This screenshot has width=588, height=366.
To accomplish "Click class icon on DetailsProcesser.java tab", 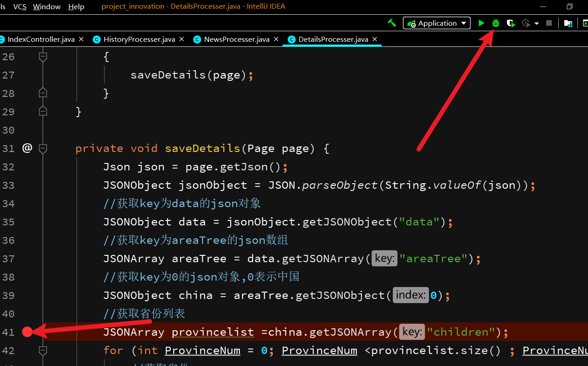I will point(292,39).
